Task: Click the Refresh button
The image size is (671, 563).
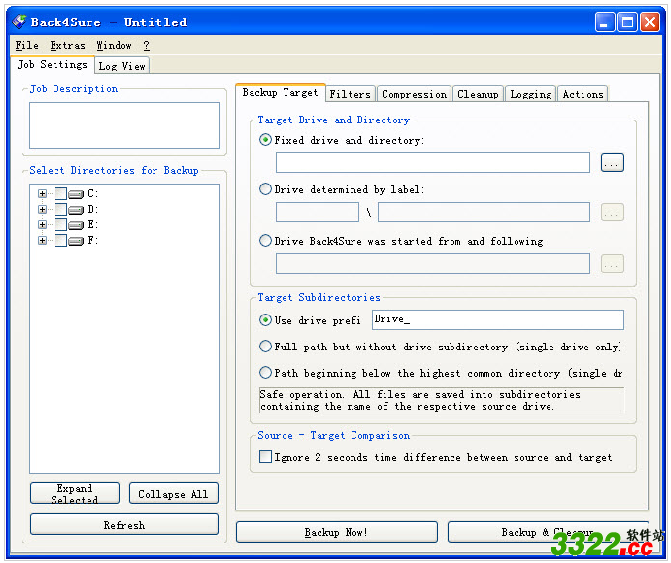Action: point(124,524)
